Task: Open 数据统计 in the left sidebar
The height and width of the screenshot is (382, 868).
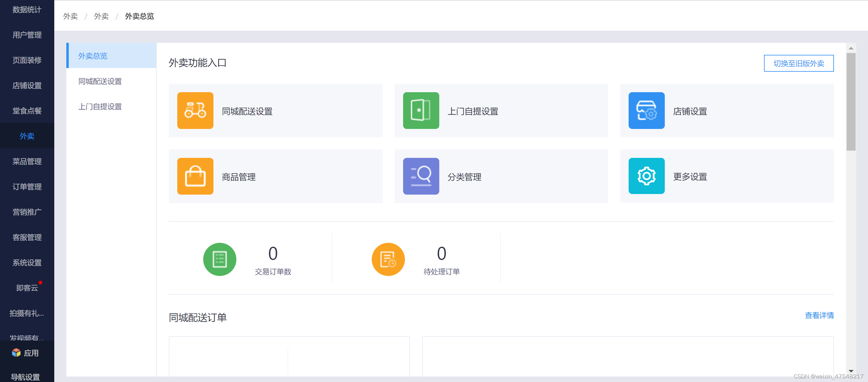Action: (27, 9)
